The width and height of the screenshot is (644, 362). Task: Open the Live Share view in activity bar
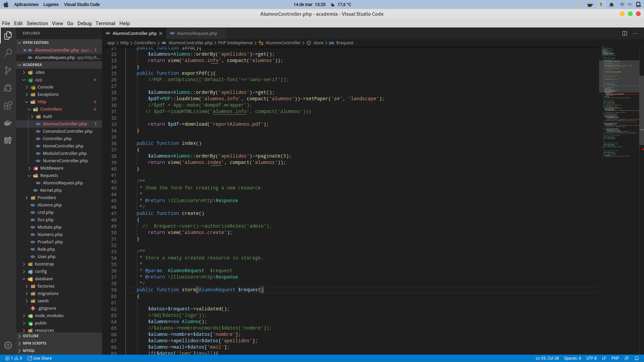coord(8,140)
